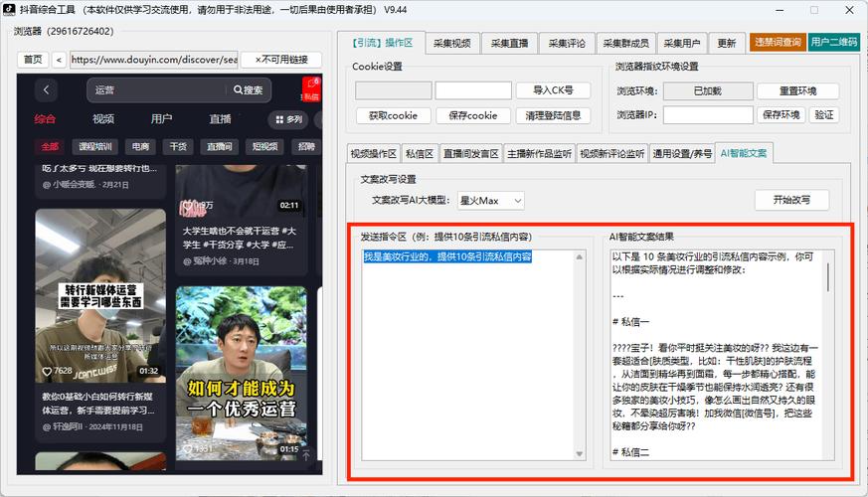868x497 pixels.
Task: Switch to the AI智能文案 sub-tab
Action: 744,153
